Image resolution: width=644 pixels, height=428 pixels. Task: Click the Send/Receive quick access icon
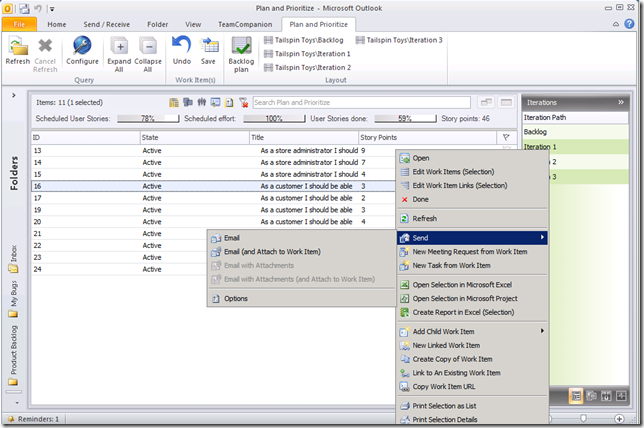(24, 8)
